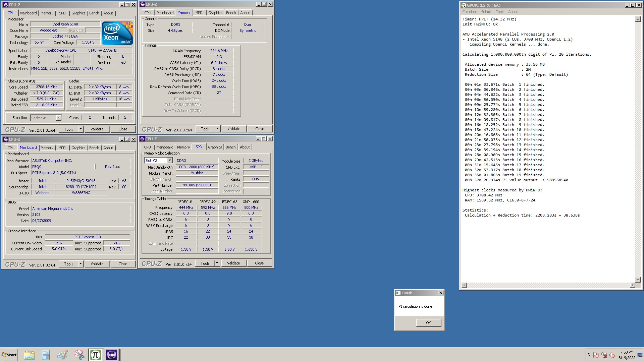The image size is (644, 362).
Task: Click the PI calculation is done! message
Action: click(x=416, y=306)
